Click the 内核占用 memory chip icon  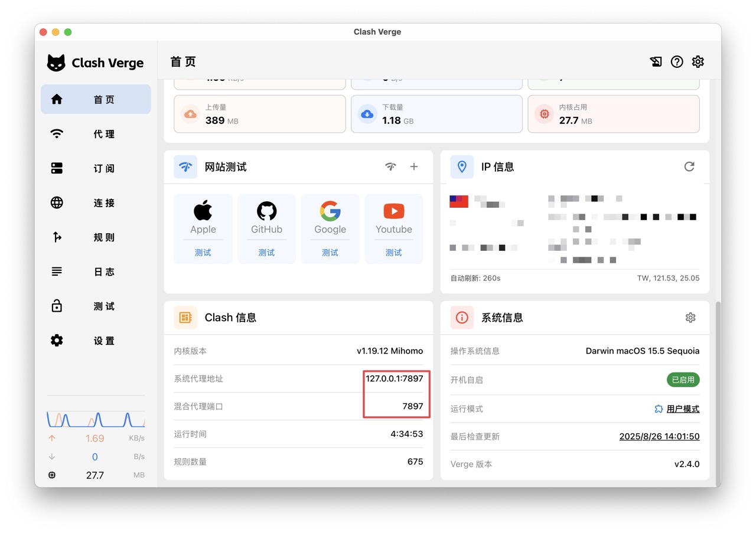click(544, 114)
